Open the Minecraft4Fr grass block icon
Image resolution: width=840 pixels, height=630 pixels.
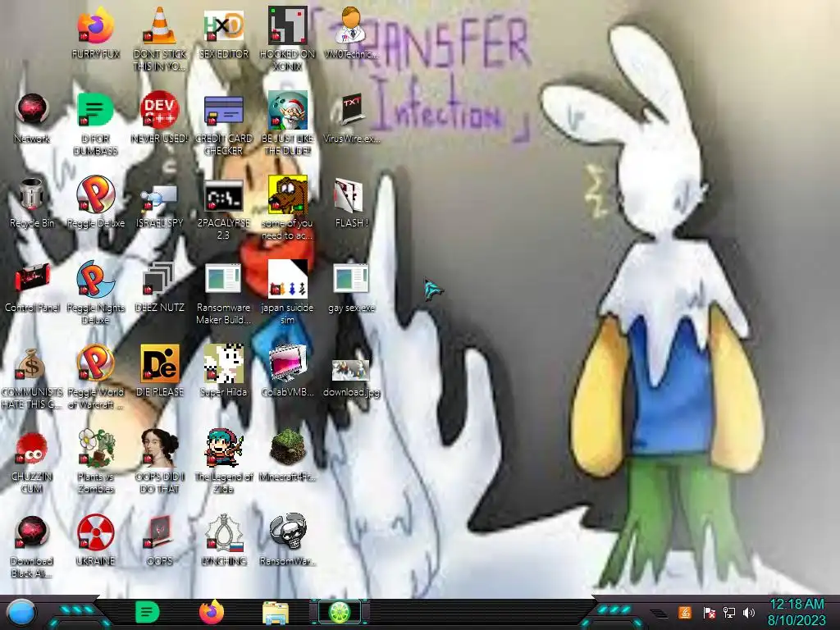[x=287, y=447]
